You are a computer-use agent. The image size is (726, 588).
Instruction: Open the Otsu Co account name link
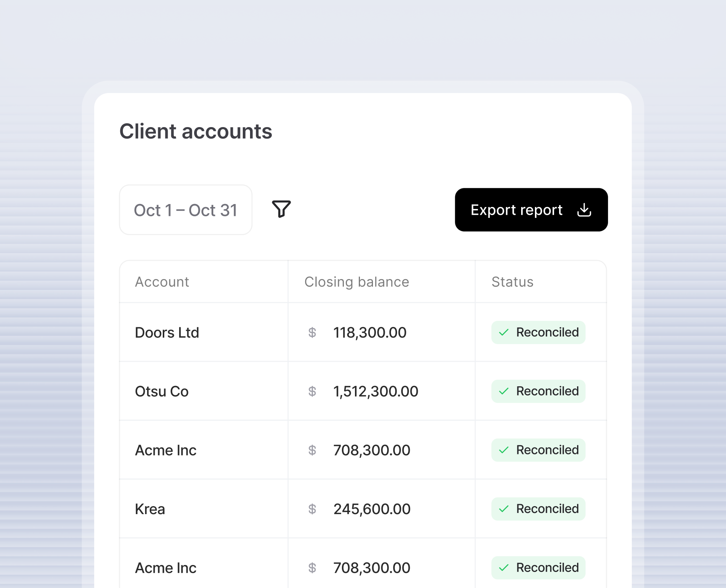pos(162,391)
